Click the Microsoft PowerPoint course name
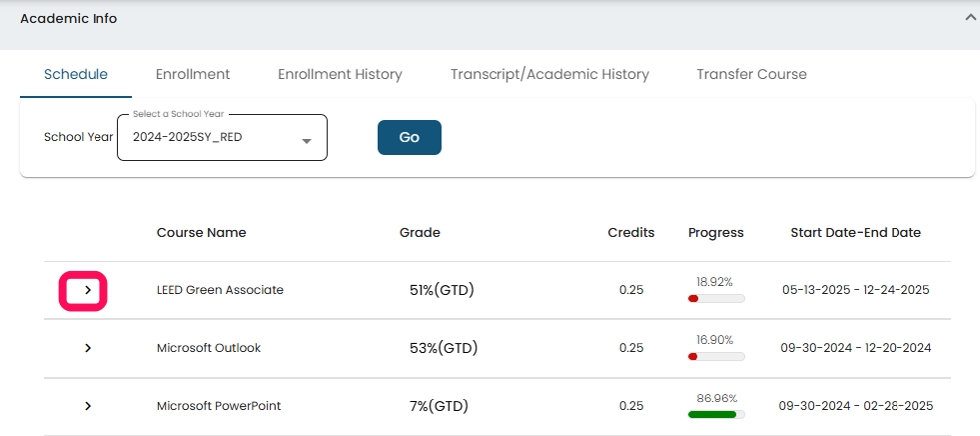This screenshot has width=980, height=436. [219, 406]
